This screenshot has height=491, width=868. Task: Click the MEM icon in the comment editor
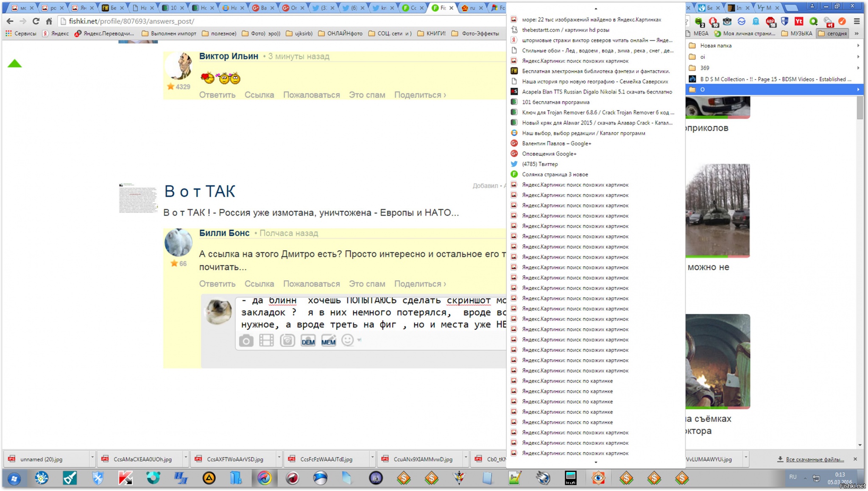[328, 341]
